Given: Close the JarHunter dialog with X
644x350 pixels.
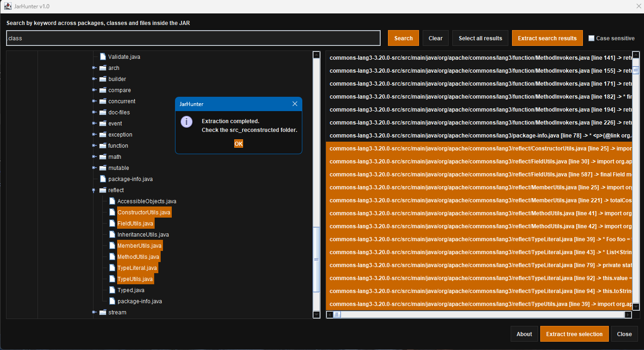Looking at the screenshot, I should (x=295, y=104).
